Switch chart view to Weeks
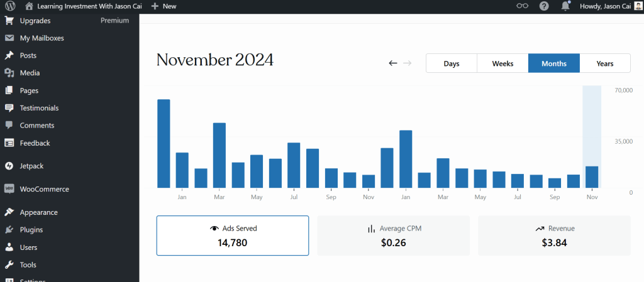644x282 pixels. tap(502, 63)
